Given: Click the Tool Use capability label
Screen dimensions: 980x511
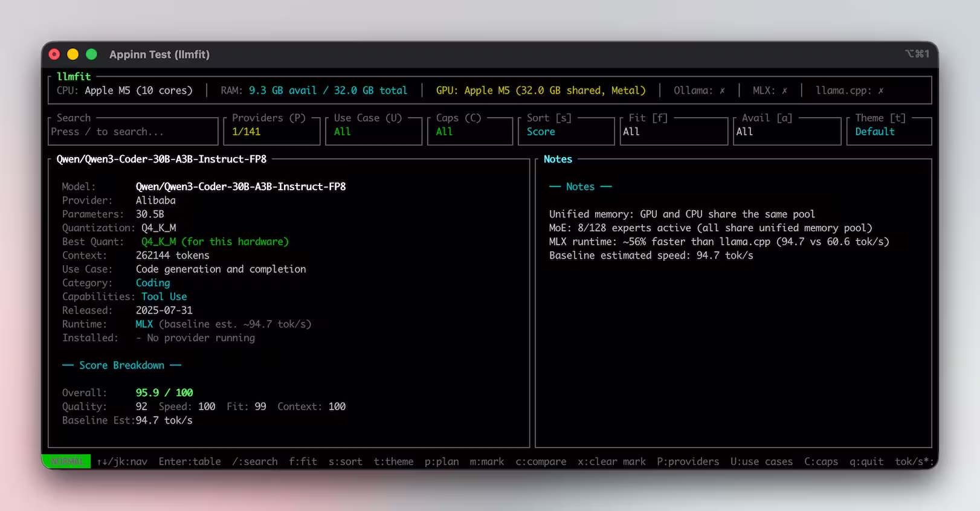Looking at the screenshot, I should point(164,297).
